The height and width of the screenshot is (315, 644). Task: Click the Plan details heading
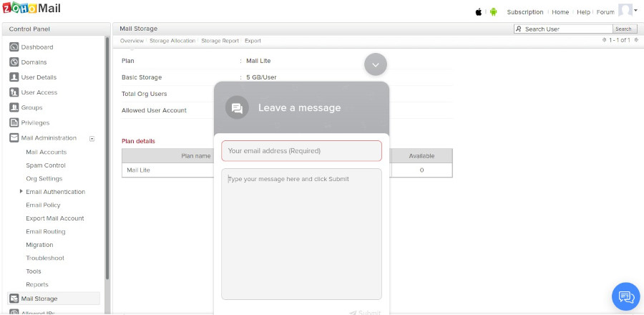[x=138, y=141]
